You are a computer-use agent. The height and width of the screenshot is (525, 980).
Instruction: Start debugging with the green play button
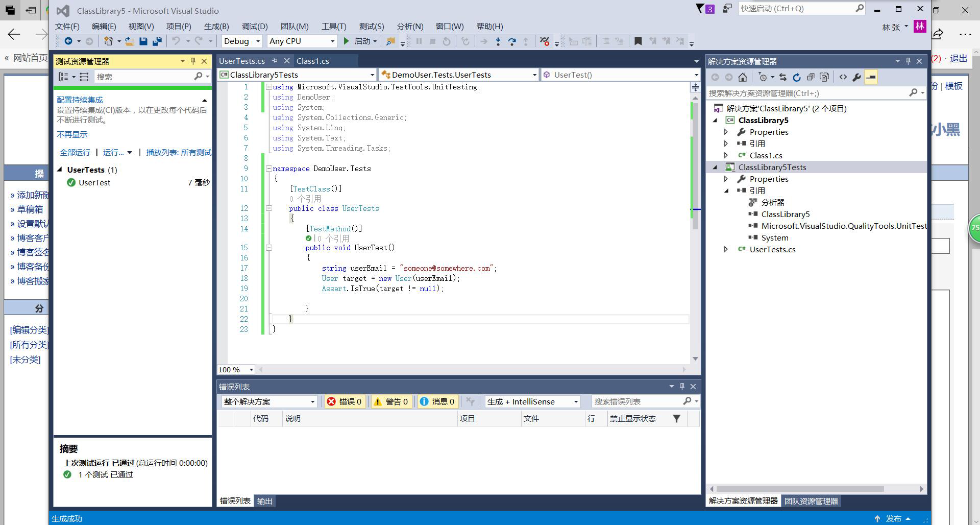tap(347, 41)
